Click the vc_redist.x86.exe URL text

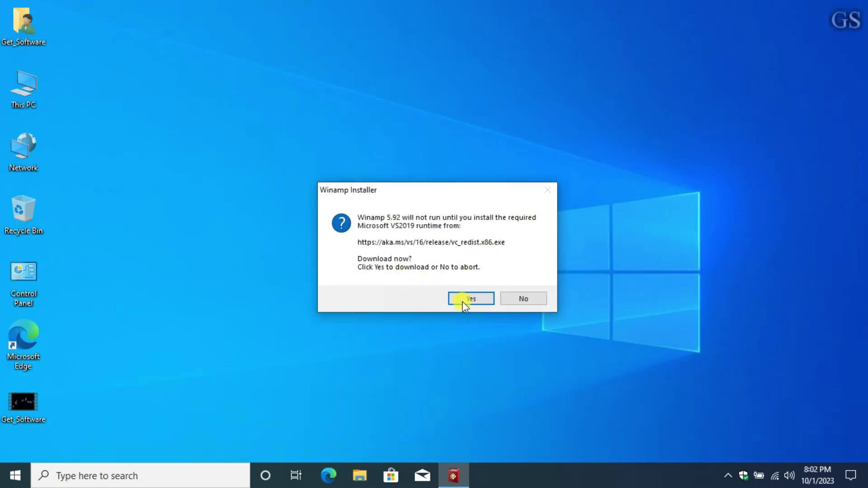point(431,242)
